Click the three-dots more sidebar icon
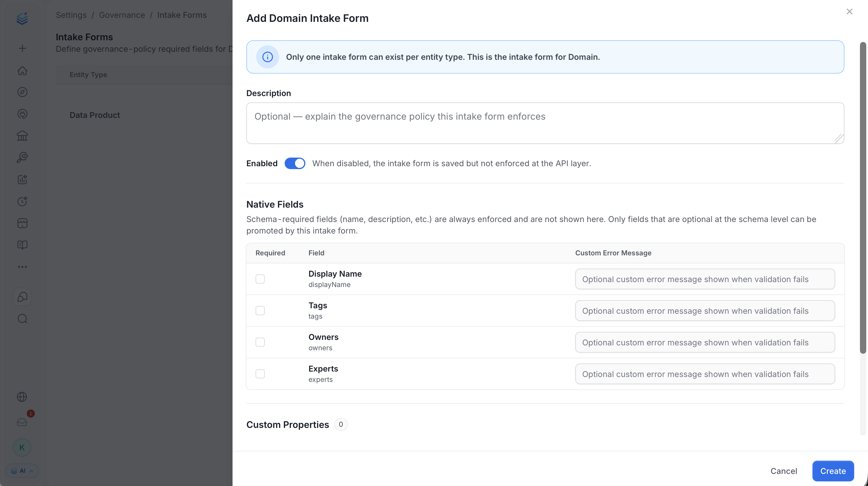 coord(22,267)
